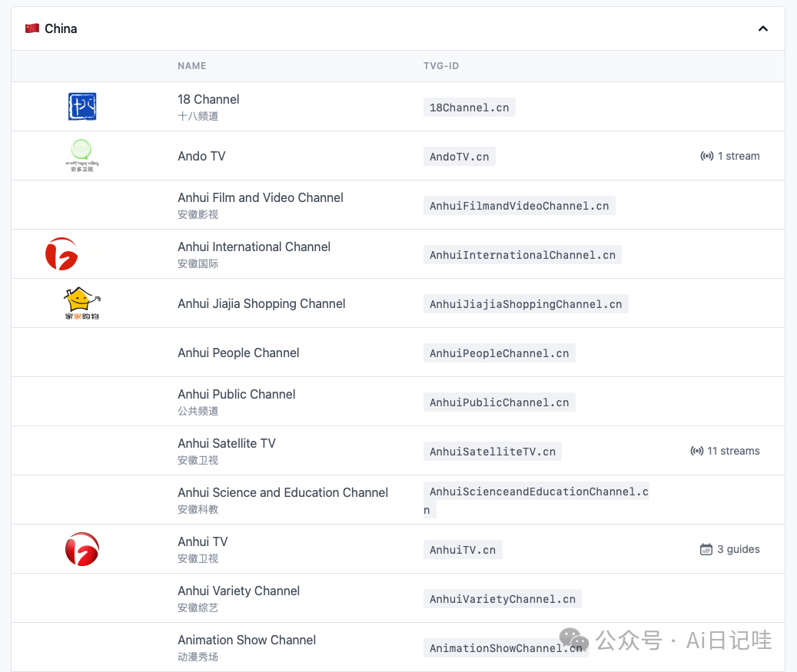Viewport: 797px width, 672px height.
Task: Open the '1 stream' link for Ando TV
Action: [739, 156]
